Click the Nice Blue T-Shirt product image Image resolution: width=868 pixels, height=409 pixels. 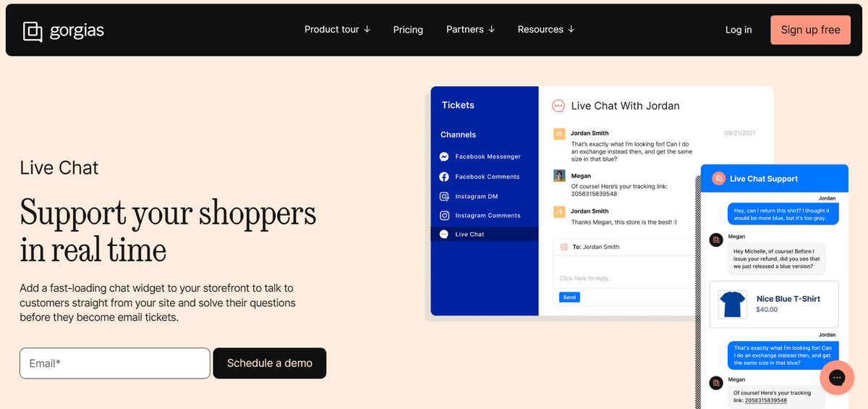coord(733,304)
